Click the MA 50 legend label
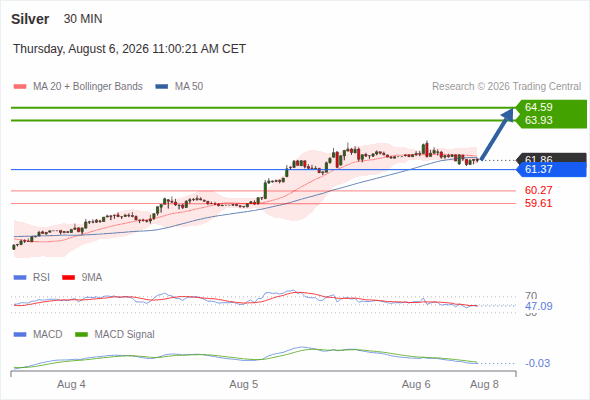 [x=189, y=87]
